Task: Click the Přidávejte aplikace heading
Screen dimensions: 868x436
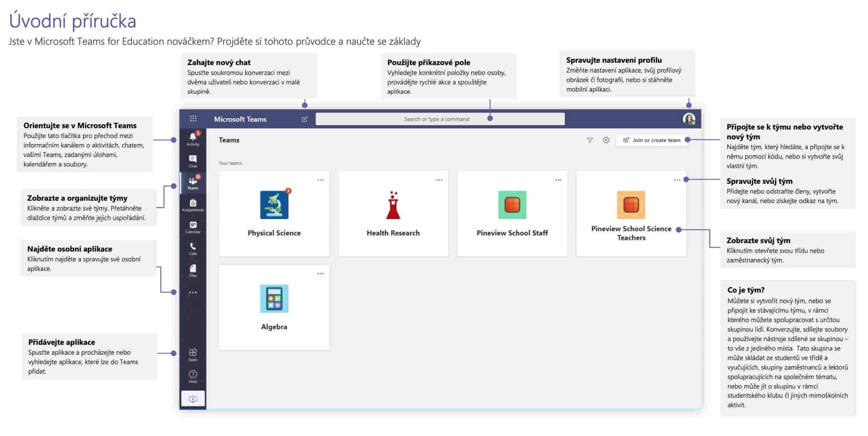Action: click(x=61, y=342)
